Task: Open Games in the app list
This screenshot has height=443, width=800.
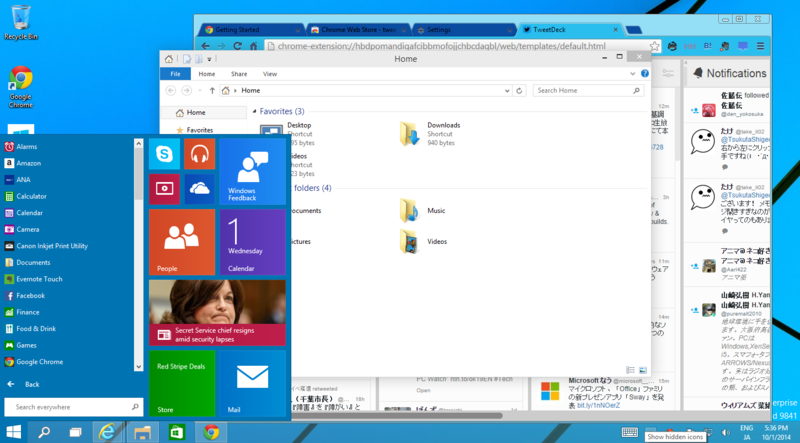Action: 26,345
